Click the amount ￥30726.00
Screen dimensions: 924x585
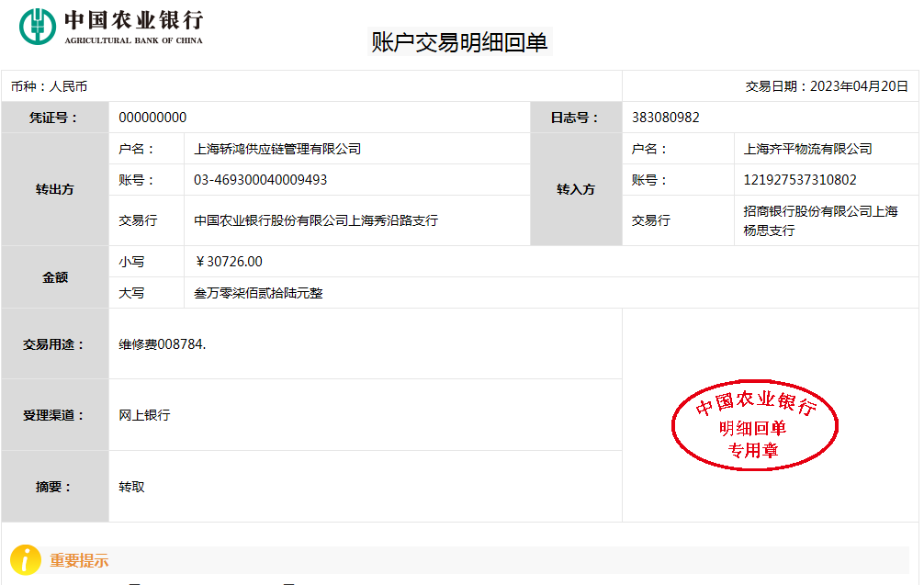228,262
